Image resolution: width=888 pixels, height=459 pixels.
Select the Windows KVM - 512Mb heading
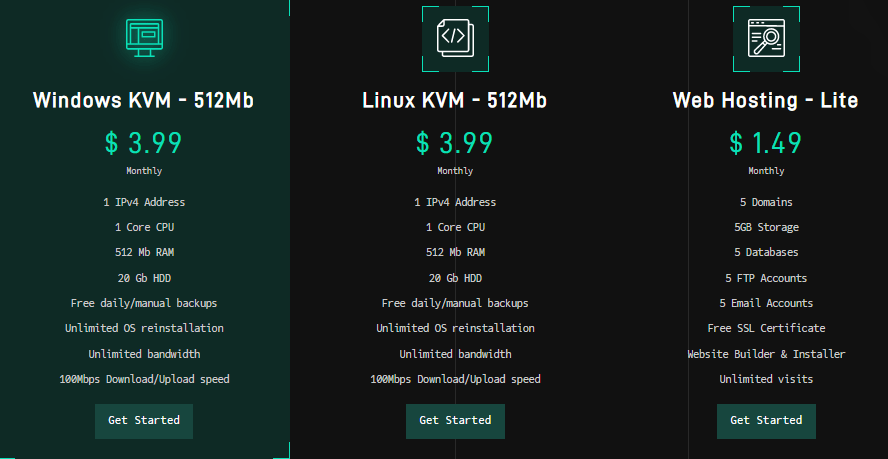tap(144, 100)
